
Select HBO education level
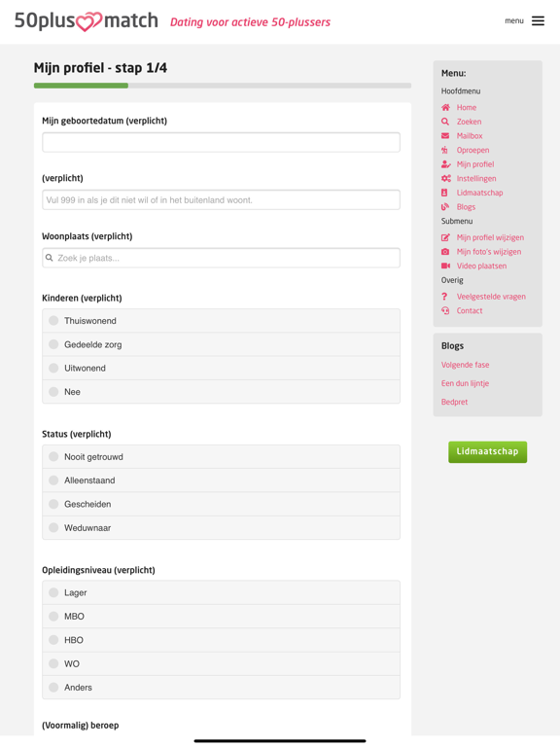point(221,640)
